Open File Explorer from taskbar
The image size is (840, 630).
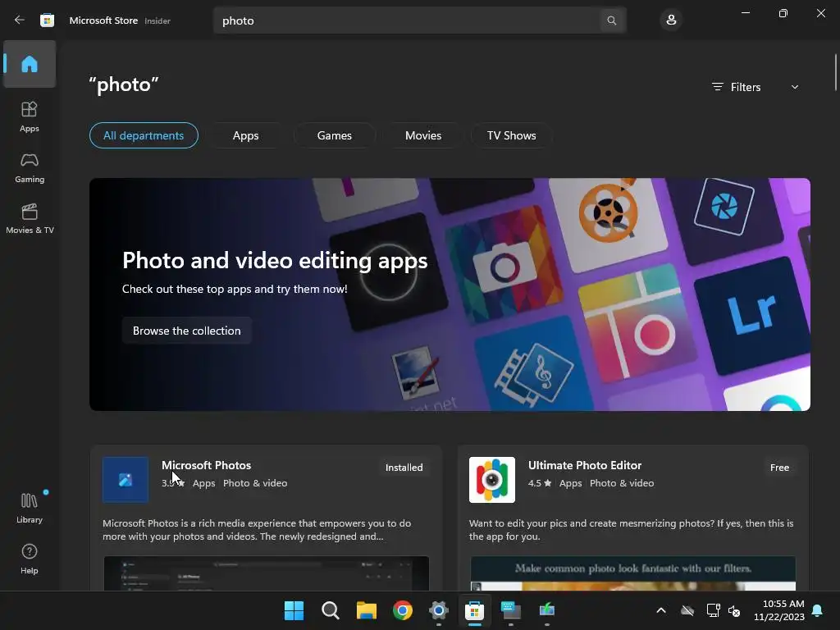(367, 610)
